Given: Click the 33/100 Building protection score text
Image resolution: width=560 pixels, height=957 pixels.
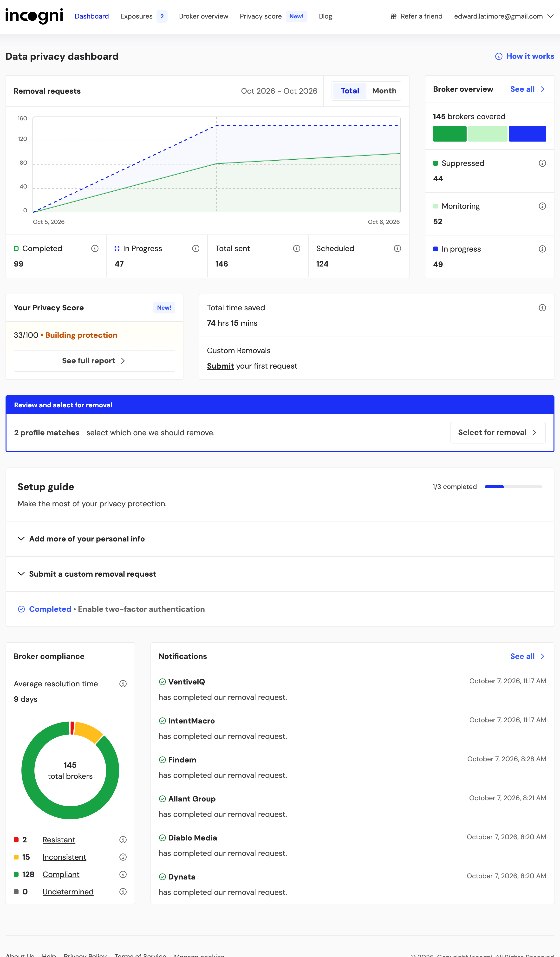Looking at the screenshot, I should pos(65,335).
